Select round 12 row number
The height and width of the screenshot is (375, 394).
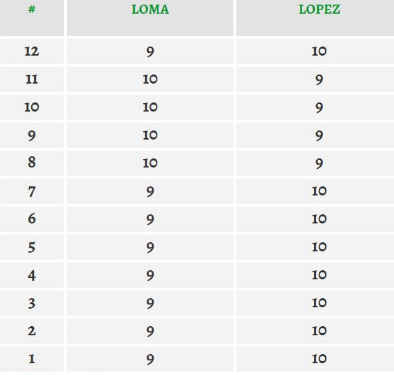(32, 51)
